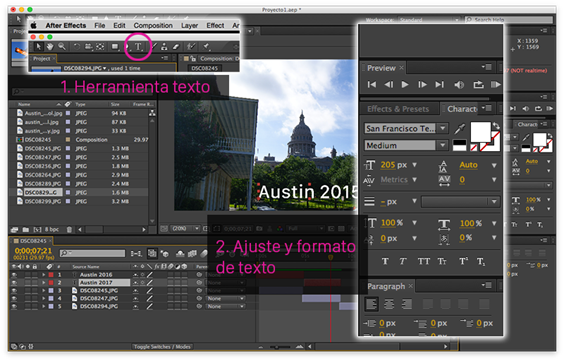The height and width of the screenshot is (361, 564).
Task: Click the current timecode 0;00;07;21
Action: click(x=33, y=250)
